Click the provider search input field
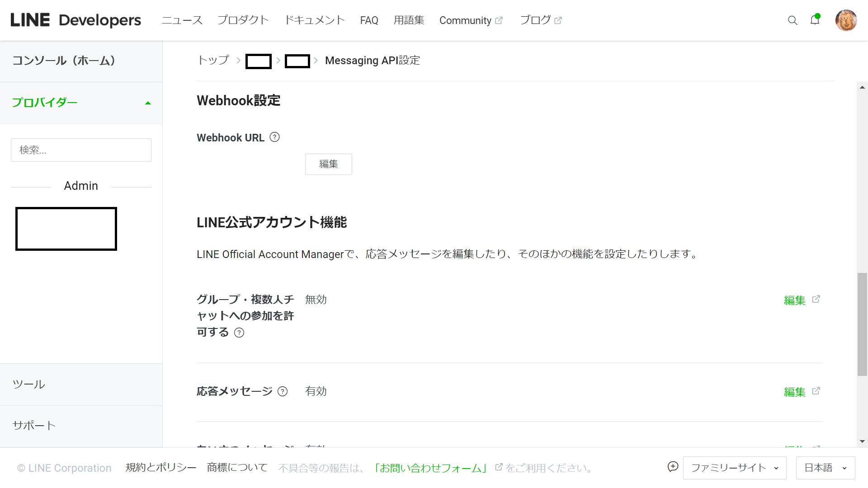This screenshot has width=868, height=488. click(81, 150)
